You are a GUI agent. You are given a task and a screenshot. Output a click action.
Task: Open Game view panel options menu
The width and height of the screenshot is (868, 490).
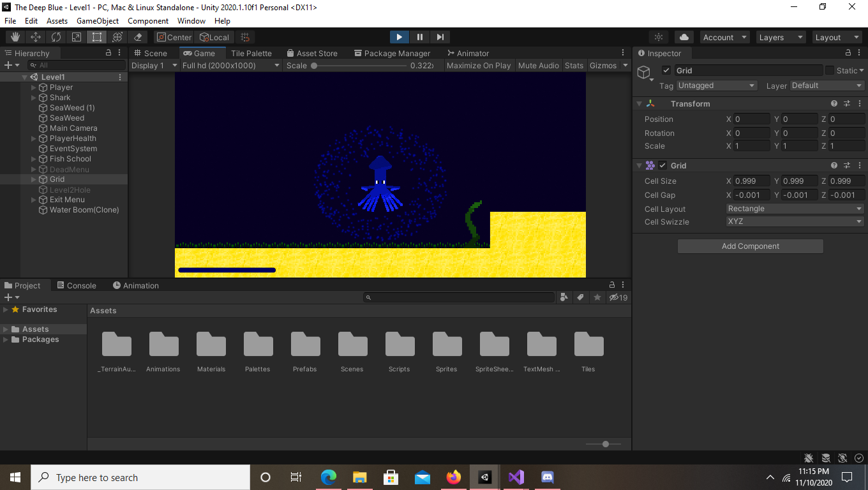pos(623,53)
